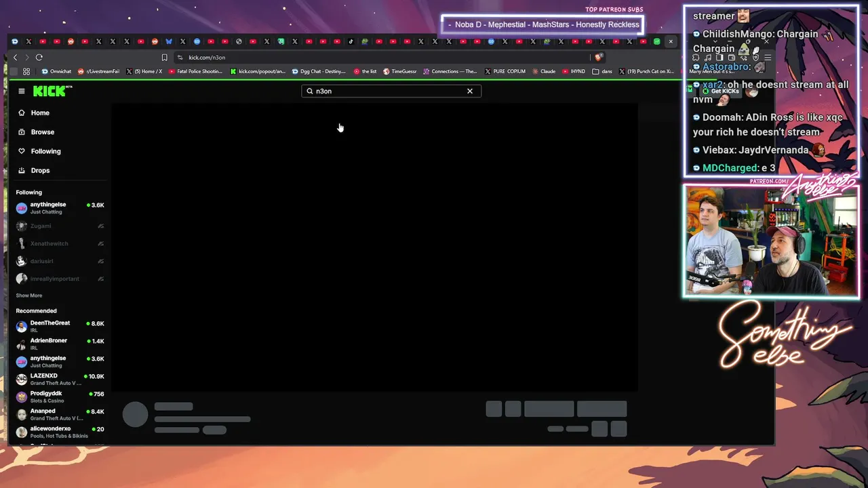Open anythingelse channel under Recommended
This screenshot has height=488, width=868.
[60, 361]
